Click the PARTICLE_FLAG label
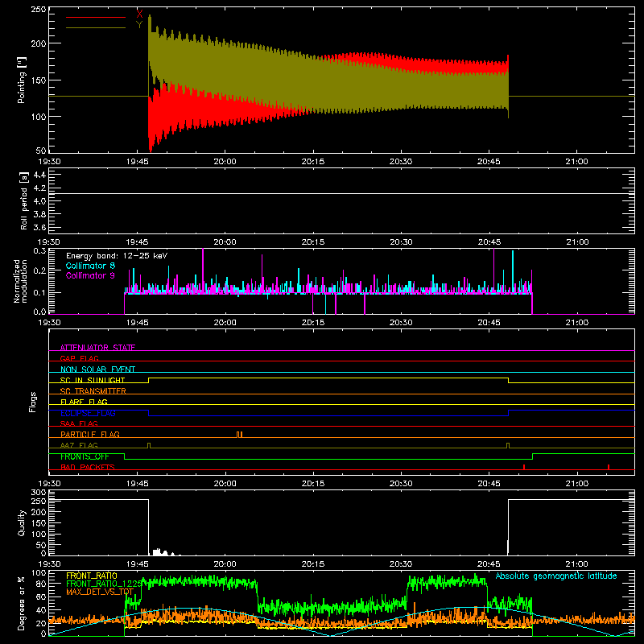This screenshot has width=644, height=644. [90, 434]
